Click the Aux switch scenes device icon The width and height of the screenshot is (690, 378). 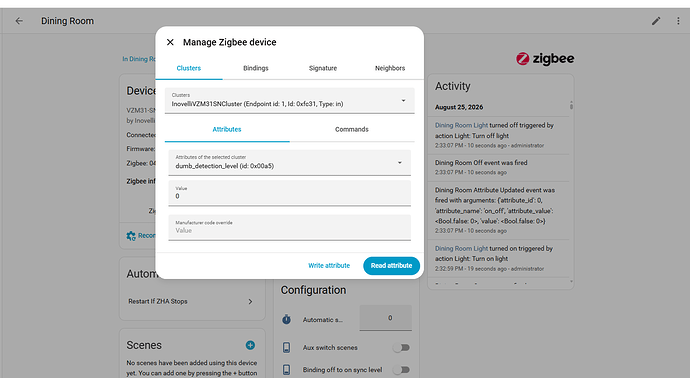286,347
